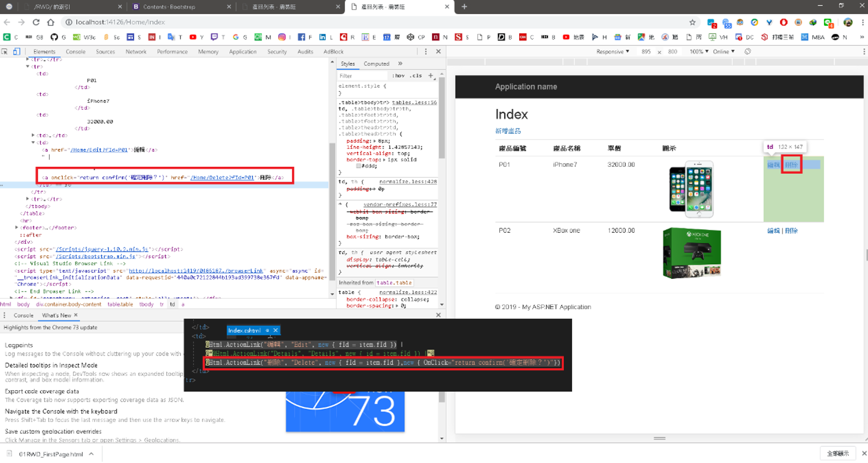The height and width of the screenshot is (463, 868).
Task: Select the What's New drawer tab
Action: click(56, 315)
